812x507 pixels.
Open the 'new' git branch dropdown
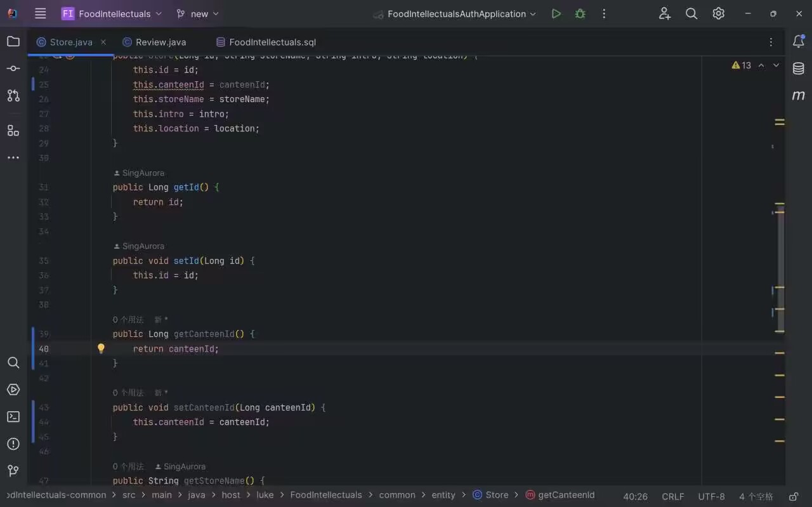click(198, 13)
